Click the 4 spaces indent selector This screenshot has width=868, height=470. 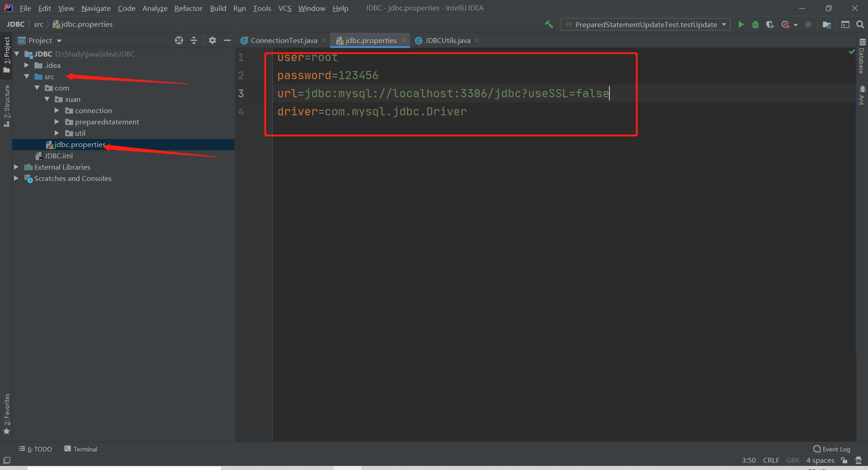point(820,461)
